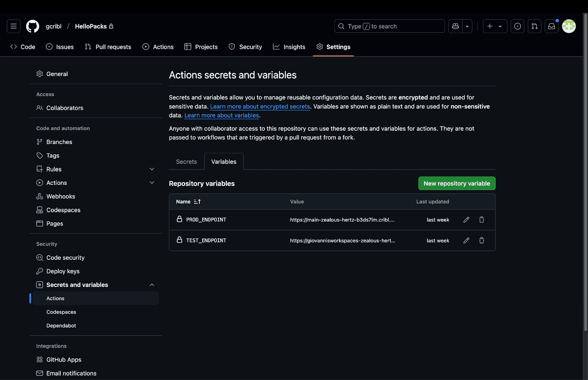Expand the Rules sidebar section
The width and height of the screenshot is (588, 380).
[152, 169]
